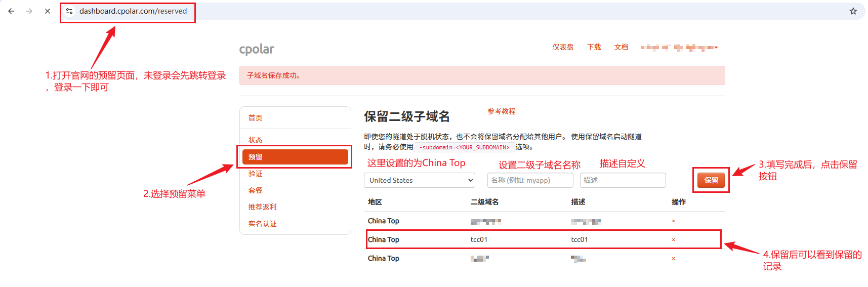Bookmark this page with star icon

tap(853, 11)
